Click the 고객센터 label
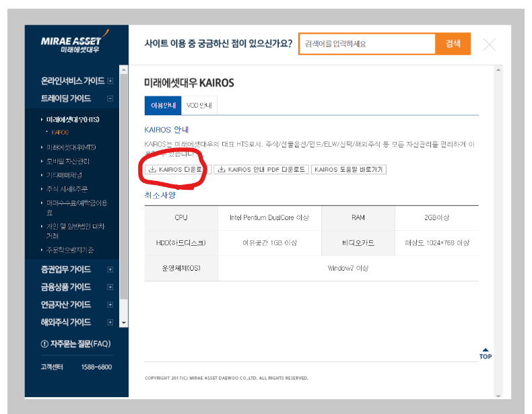 (x=52, y=367)
